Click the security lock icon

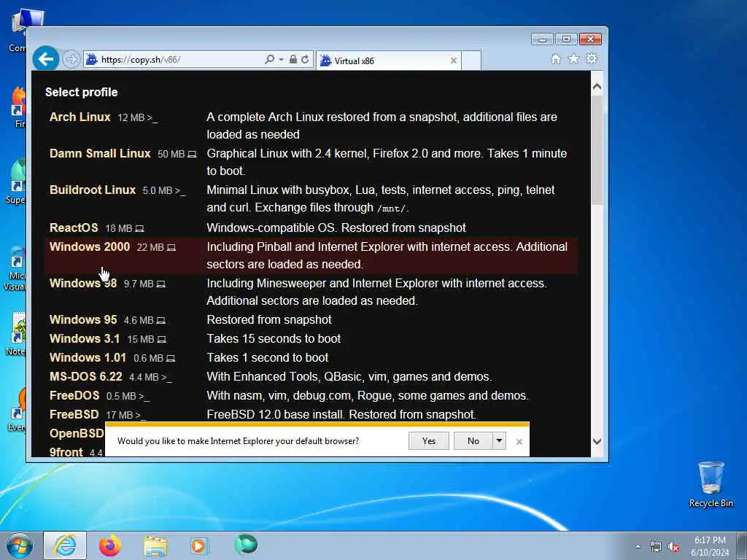293,60
